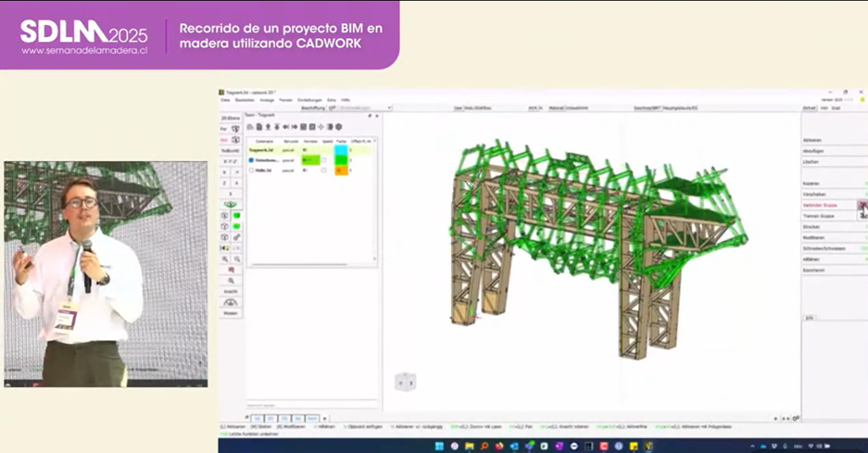Click the view orientation cube in viewport
The height and width of the screenshot is (453, 868).
click(x=405, y=381)
